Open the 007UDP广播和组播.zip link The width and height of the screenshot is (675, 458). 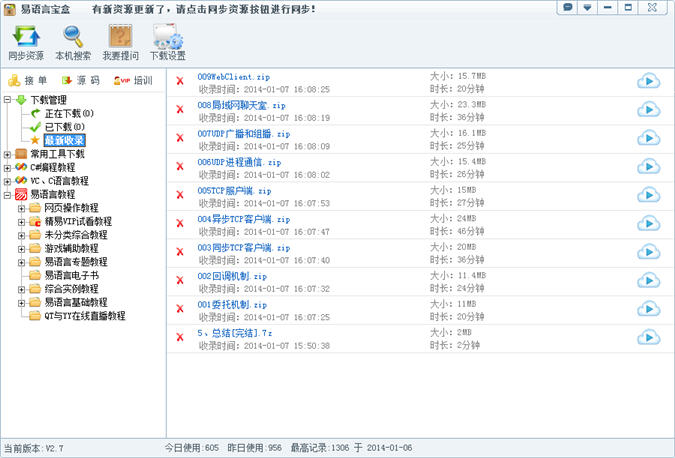(x=244, y=133)
